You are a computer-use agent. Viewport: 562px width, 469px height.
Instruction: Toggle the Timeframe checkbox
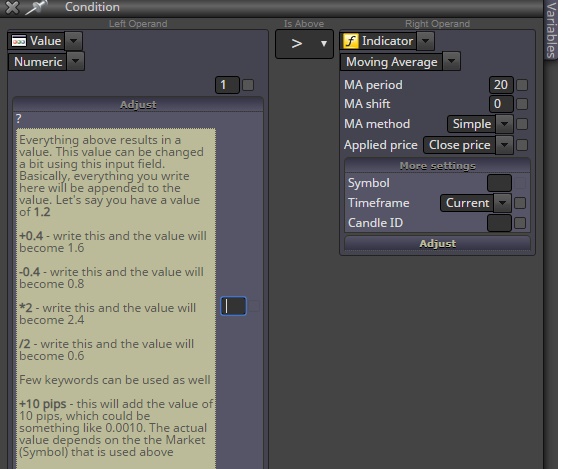[520, 203]
